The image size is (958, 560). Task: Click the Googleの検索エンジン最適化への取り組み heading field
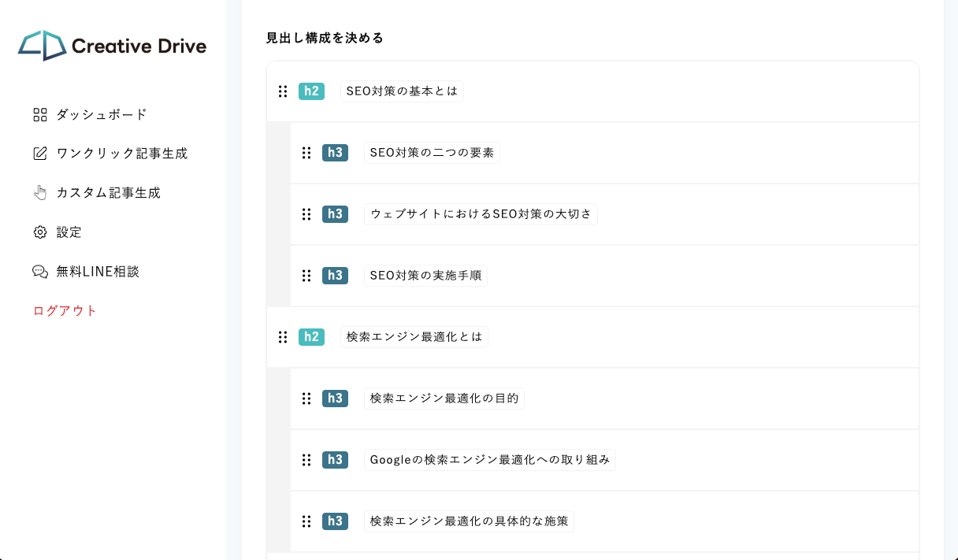pyautogui.click(x=489, y=460)
